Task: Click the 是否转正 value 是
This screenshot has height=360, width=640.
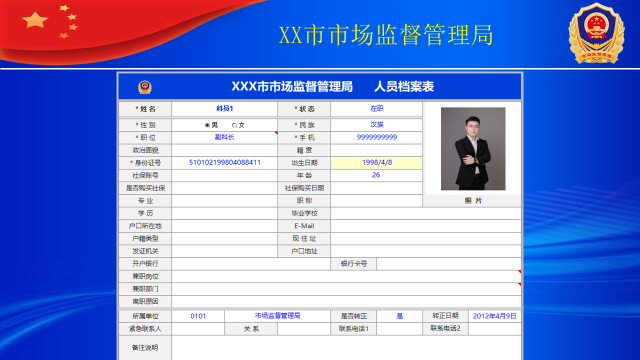Action: pyautogui.click(x=399, y=316)
